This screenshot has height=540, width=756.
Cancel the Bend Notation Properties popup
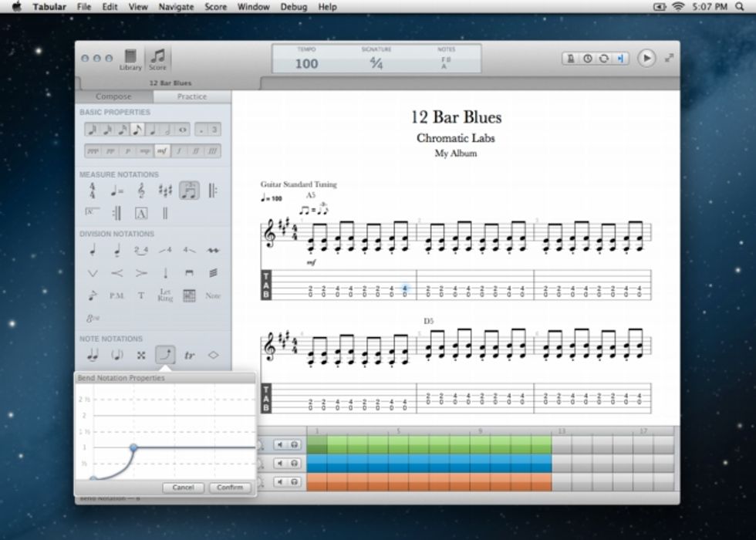coord(184,488)
